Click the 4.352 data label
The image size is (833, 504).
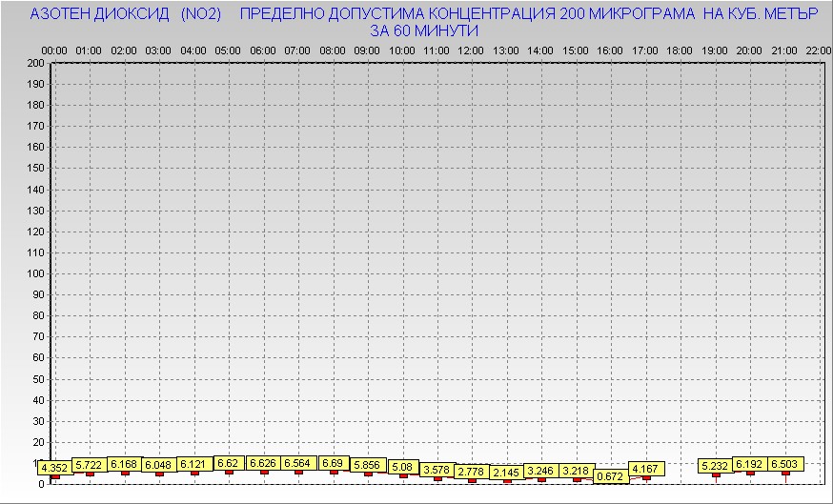point(54,468)
